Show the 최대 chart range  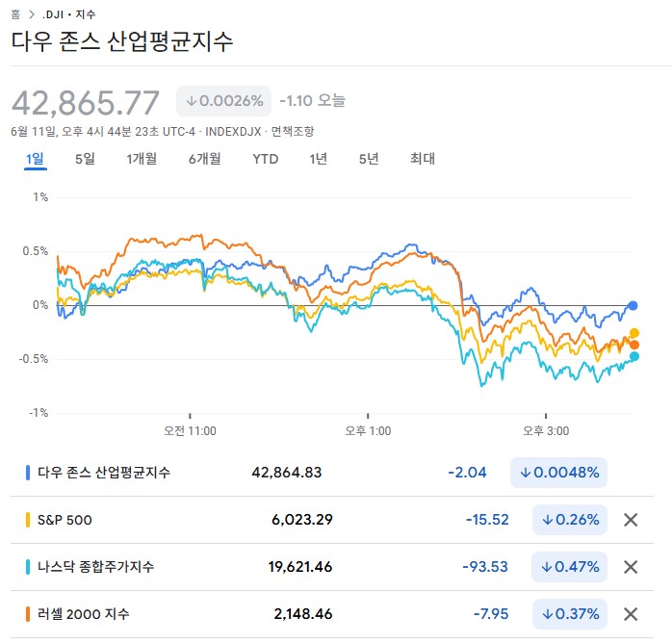(423, 159)
